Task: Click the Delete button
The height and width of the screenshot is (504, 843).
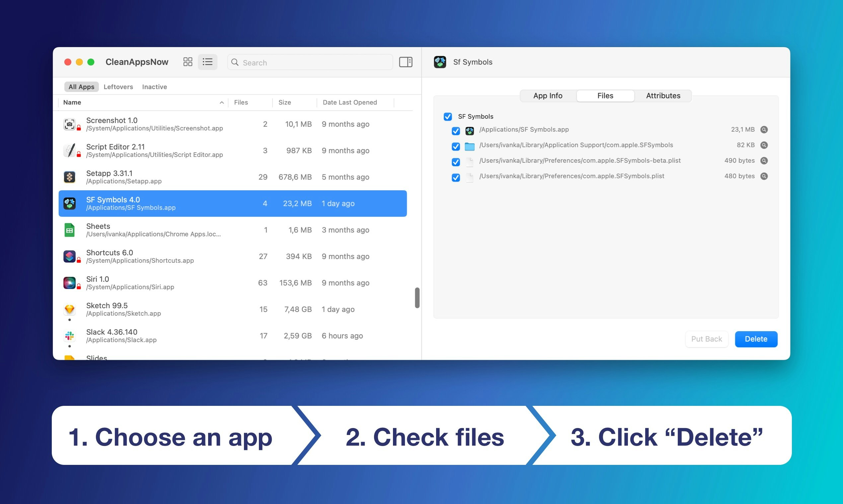Action: point(756,339)
